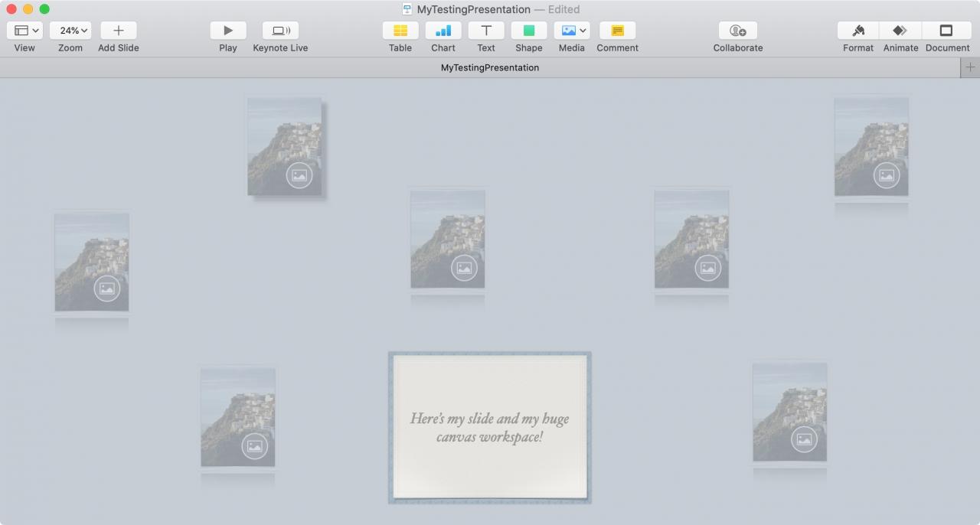Viewport: 980px width, 525px height.
Task: Expand the 24% Zoom dropdown
Action: 70,31
